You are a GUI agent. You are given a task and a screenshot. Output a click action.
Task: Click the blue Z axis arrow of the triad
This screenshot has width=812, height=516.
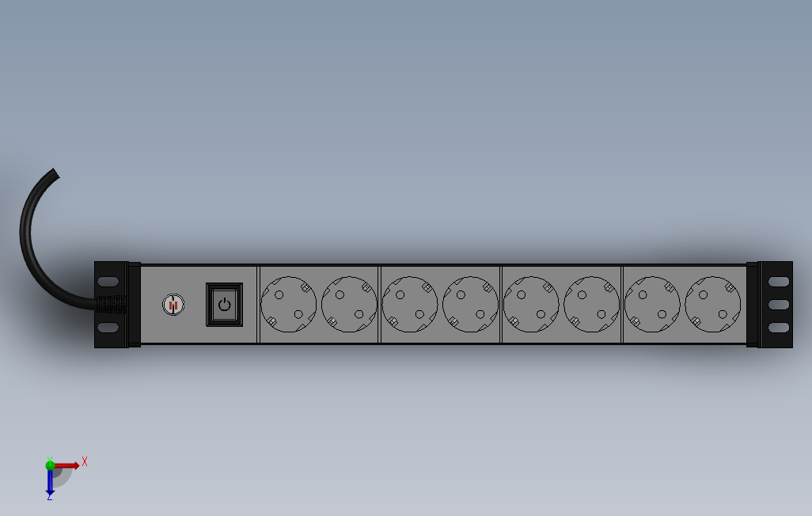[x=50, y=483]
